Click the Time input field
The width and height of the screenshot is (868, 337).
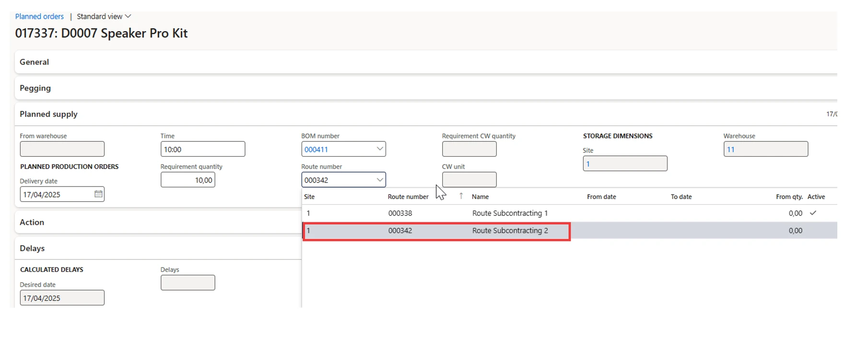(x=202, y=150)
